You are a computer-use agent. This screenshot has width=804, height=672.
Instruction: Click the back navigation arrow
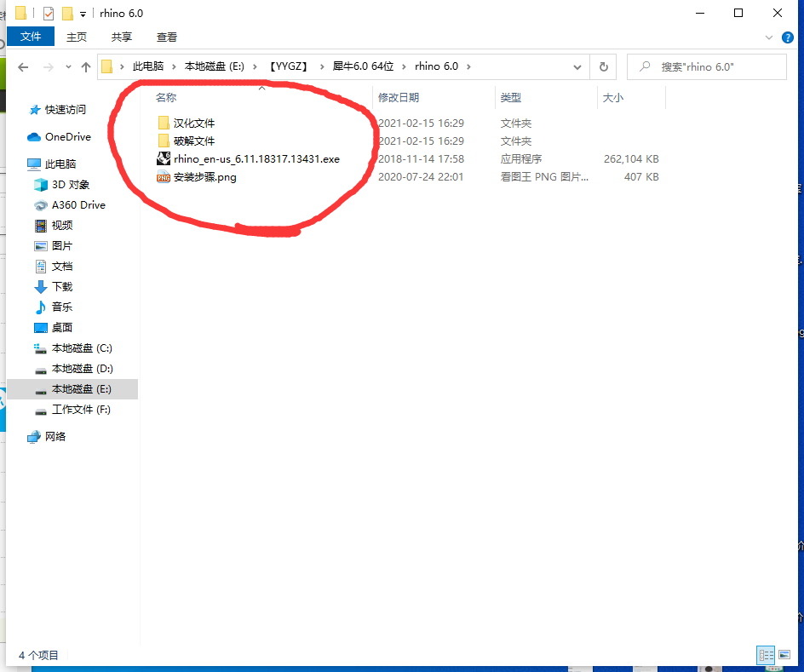23,67
